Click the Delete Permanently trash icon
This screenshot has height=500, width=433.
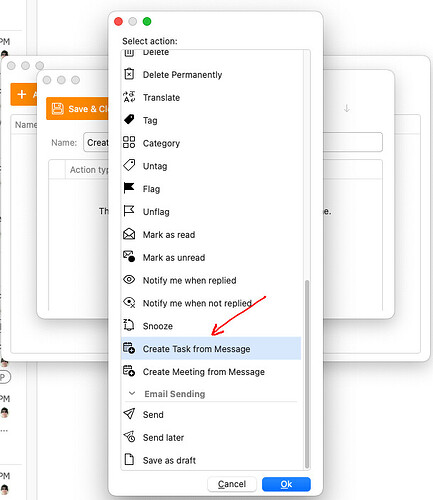129,74
